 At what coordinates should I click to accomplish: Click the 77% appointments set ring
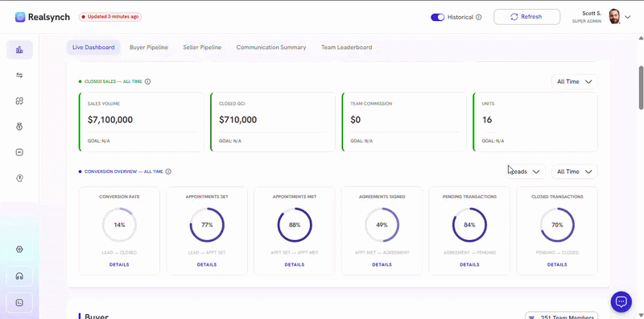point(207,225)
